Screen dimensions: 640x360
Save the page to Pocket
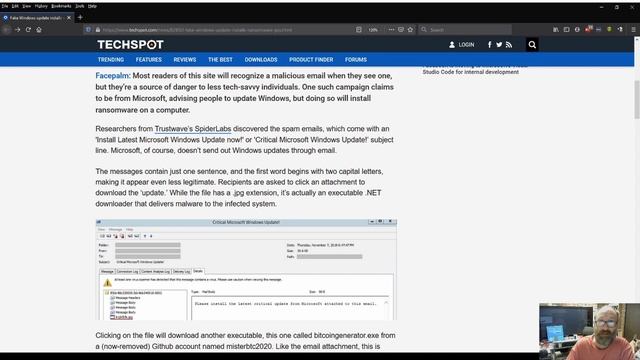[x=401, y=30]
